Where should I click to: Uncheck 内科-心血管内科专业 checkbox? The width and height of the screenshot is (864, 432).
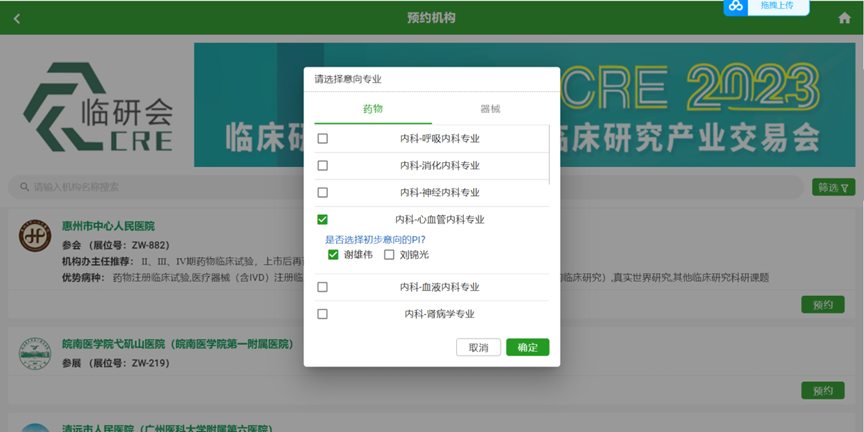(322, 219)
